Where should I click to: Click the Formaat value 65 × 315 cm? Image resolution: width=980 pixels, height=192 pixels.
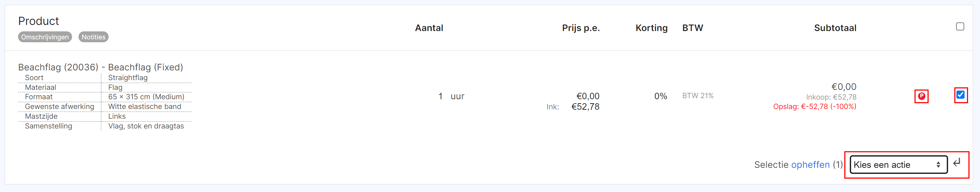point(146,97)
